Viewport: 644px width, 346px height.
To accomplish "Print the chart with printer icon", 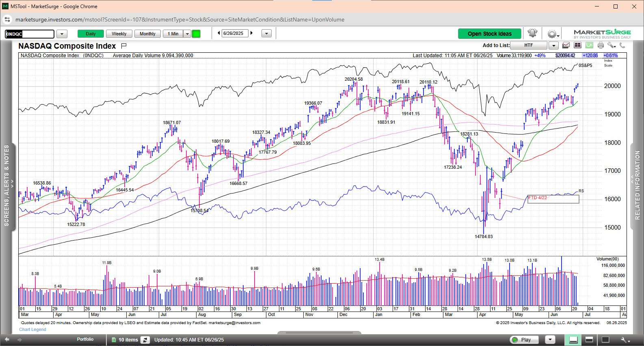I will pos(601,45).
